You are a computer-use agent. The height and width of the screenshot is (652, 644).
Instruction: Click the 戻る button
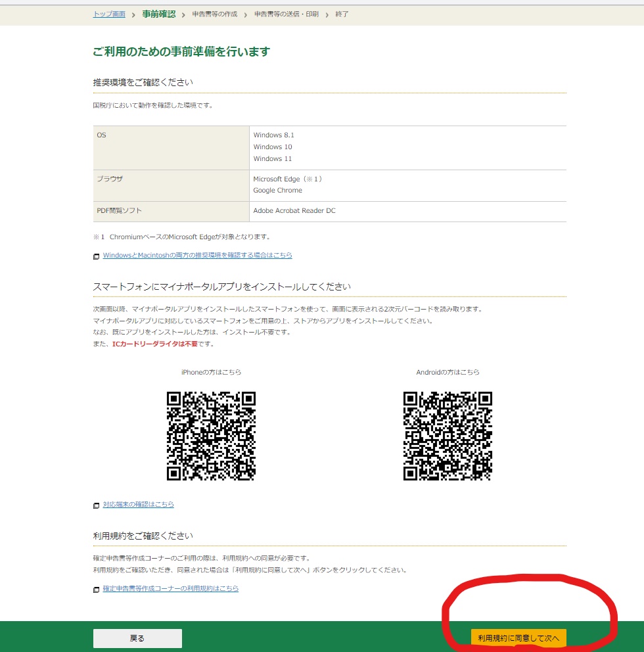pos(137,638)
